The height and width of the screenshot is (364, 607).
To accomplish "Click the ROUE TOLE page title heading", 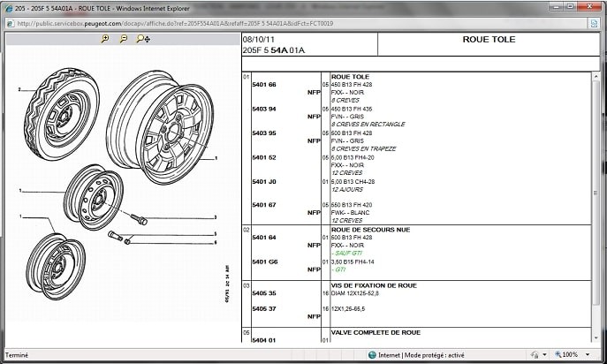I will 489,40.
